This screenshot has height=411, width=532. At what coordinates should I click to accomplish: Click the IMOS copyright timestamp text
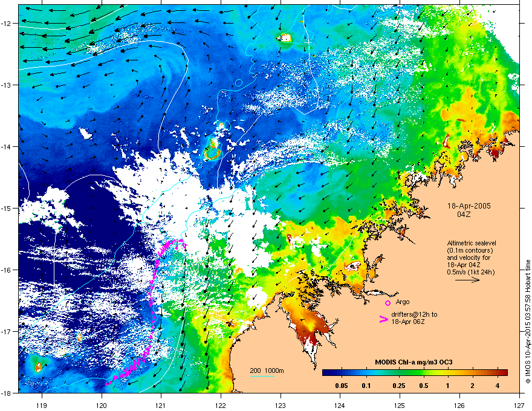[528, 322]
